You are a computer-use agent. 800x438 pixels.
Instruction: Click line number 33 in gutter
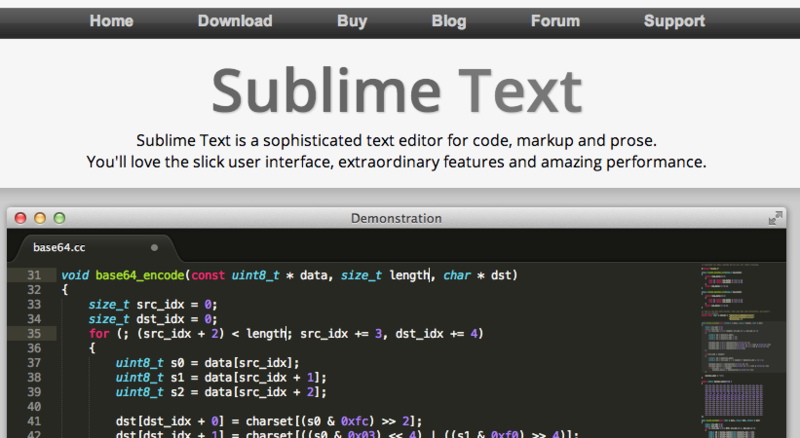pos(34,305)
